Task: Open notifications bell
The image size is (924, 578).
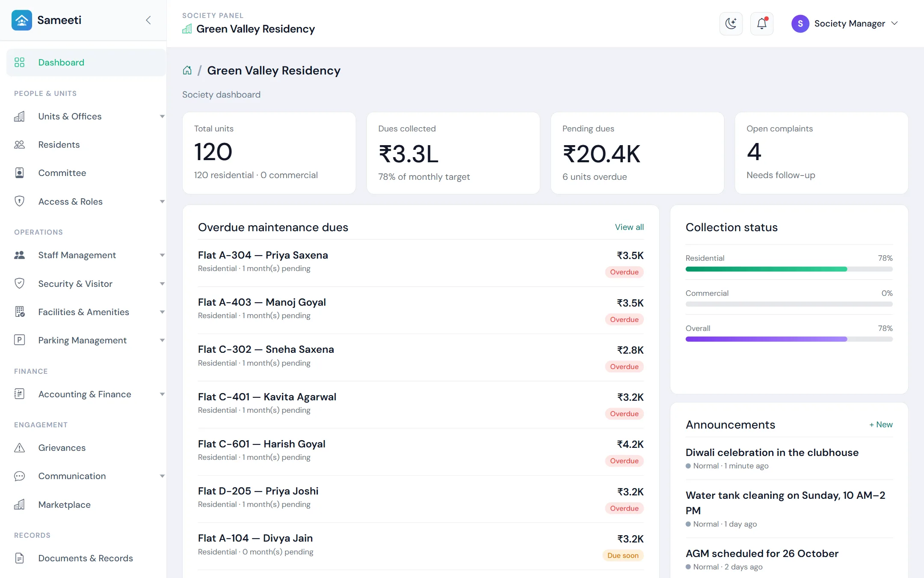Action: [761, 24]
